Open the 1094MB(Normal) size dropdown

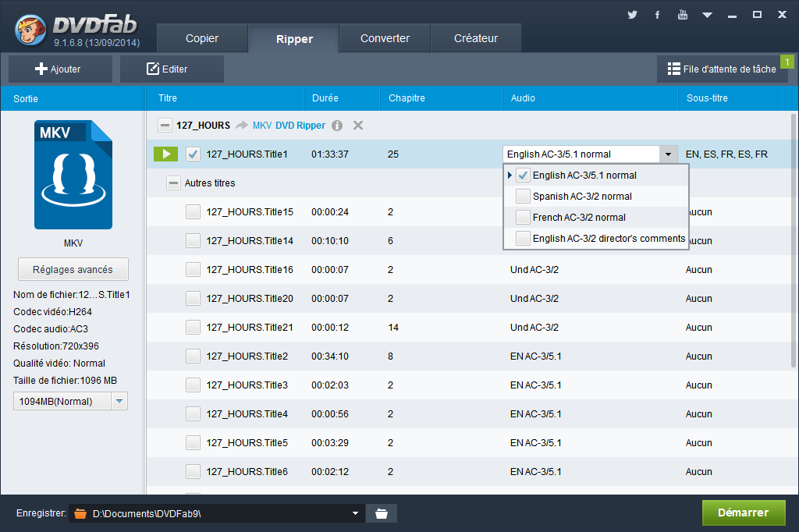coord(119,401)
